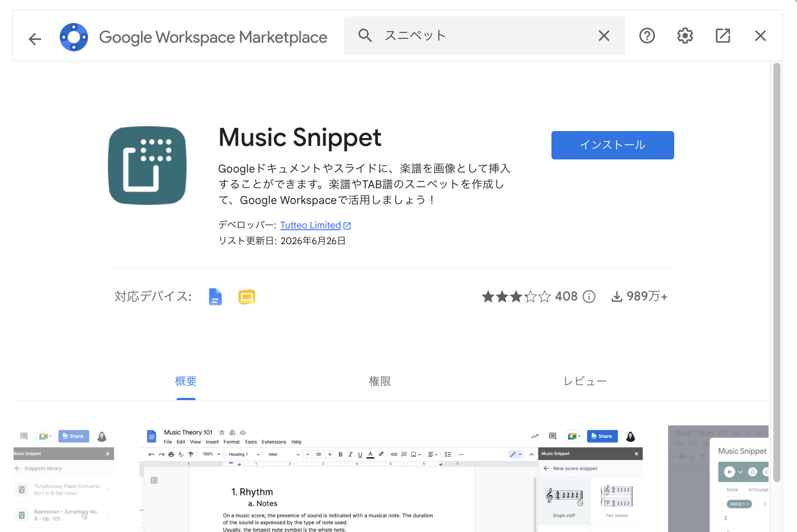The image size is (797, 532).
Task: Open the help question-mark icon
Action: (647, 36)
